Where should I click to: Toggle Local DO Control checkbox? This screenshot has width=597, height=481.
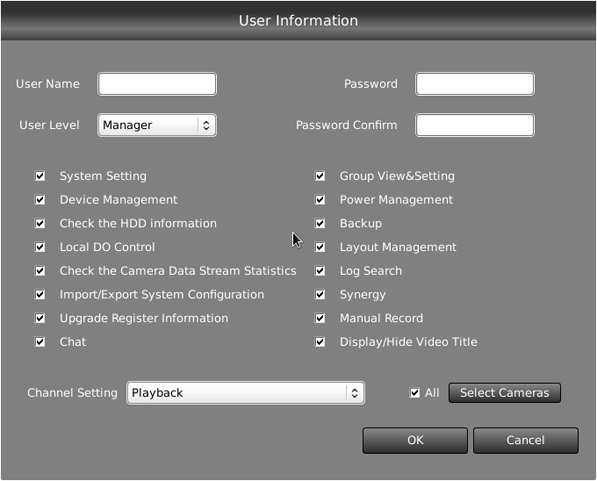[x=40, y=247]
